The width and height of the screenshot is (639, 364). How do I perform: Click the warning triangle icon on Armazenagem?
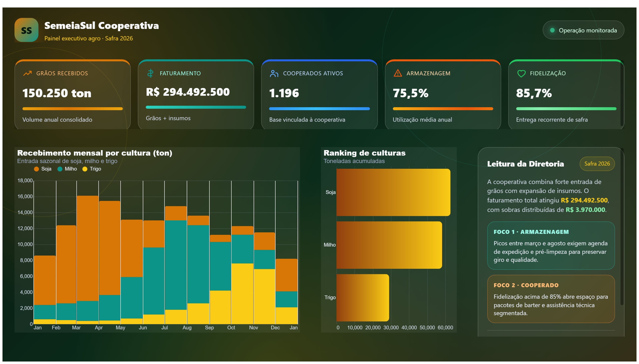pos(397,73)
